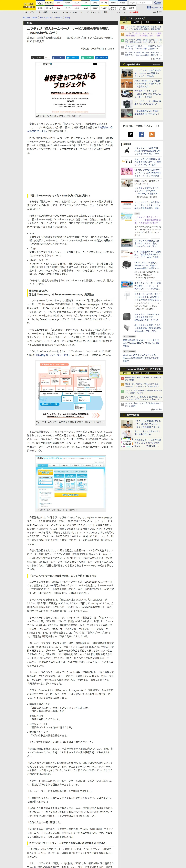Select Wi-Fi 7 category menu
This screenshot has height=868, width=186.
tap(55, 12)
